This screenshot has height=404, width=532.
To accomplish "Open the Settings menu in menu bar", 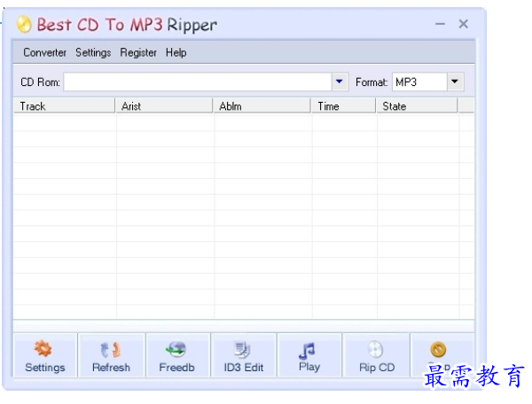I will pos(93,52).
